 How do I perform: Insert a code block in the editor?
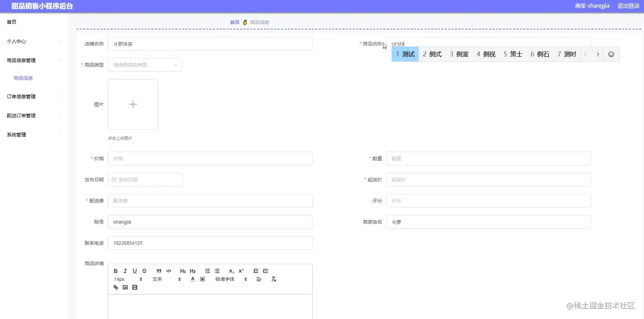[169, 271]
